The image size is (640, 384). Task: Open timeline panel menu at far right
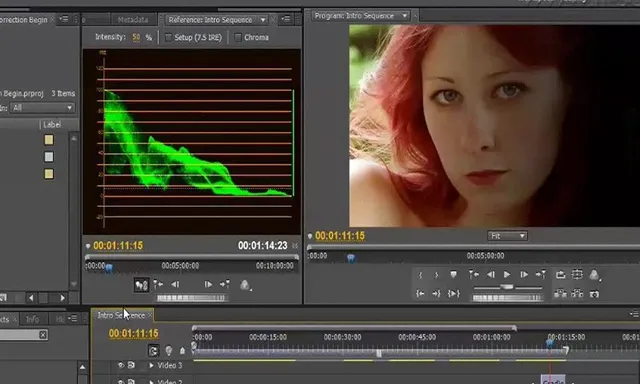coord(635,313)
